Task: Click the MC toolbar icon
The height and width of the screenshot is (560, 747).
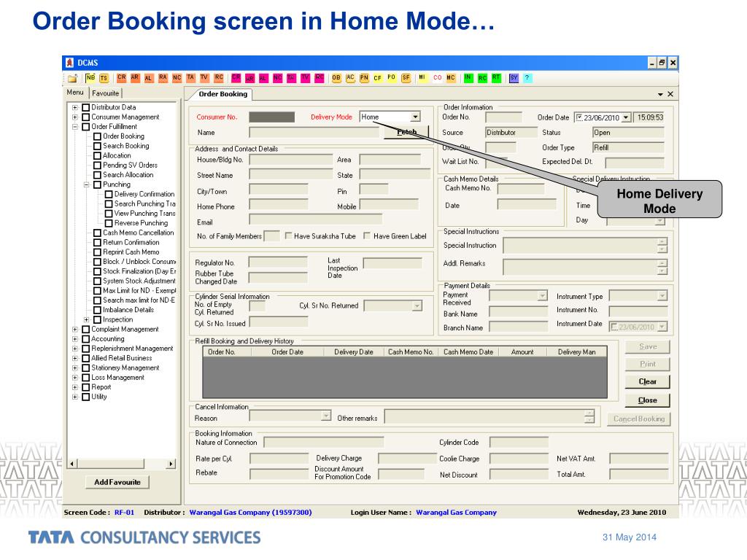Action: click(x=451, y=77)
